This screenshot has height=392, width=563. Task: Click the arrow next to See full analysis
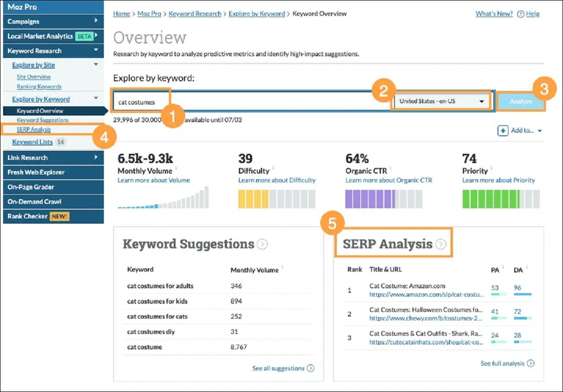coord(531,363)
